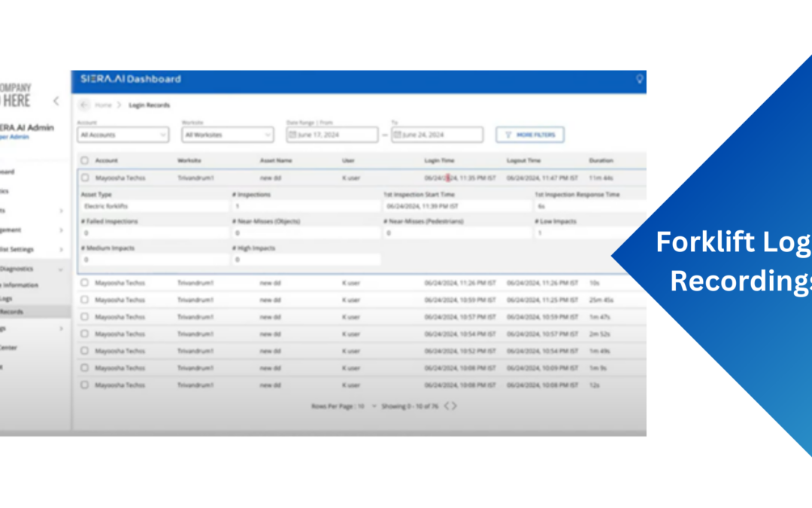Screen dimensions: 812x508
Task: Go to the next page arrow
Action: [x=454, y=406]
